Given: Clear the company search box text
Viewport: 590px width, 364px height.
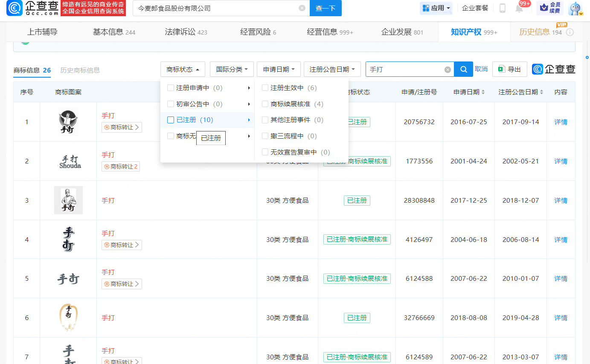Looking at the screenshot, I should (302, 8).
